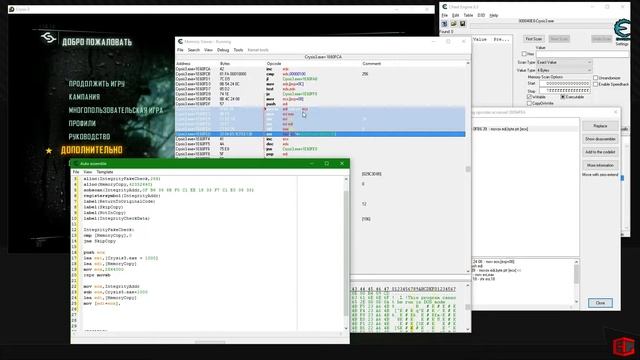
Task: Click the Auto assemble vertical scrollbar
Action: pyautogui.click(x=346, y=253)
